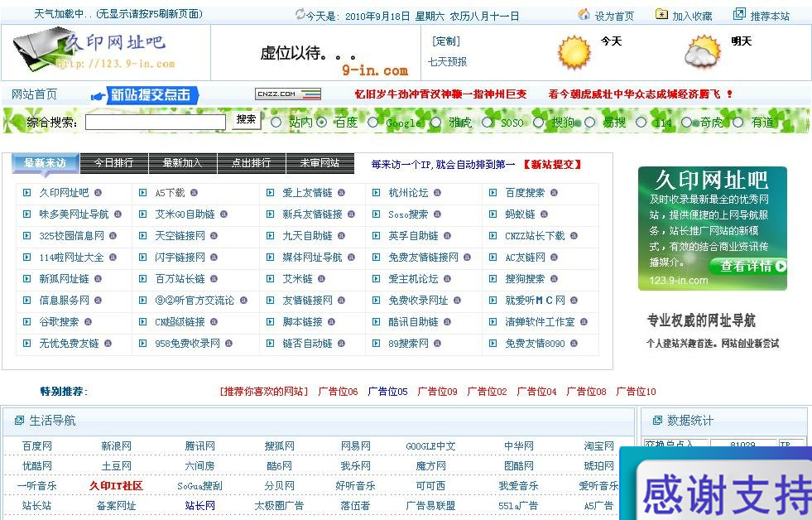Viewport: 812px width, 520px height.
Task: Select the Google search radio button
Action: [x=372, y=123]
